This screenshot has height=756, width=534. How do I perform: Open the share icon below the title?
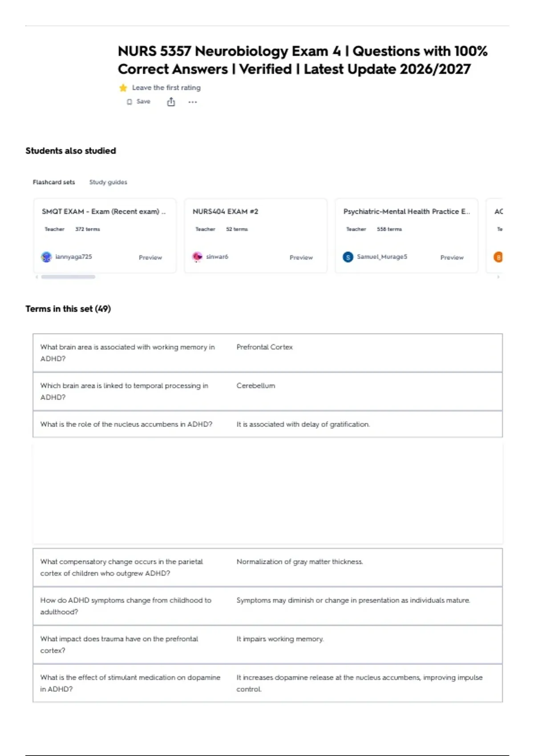point(171,102)
